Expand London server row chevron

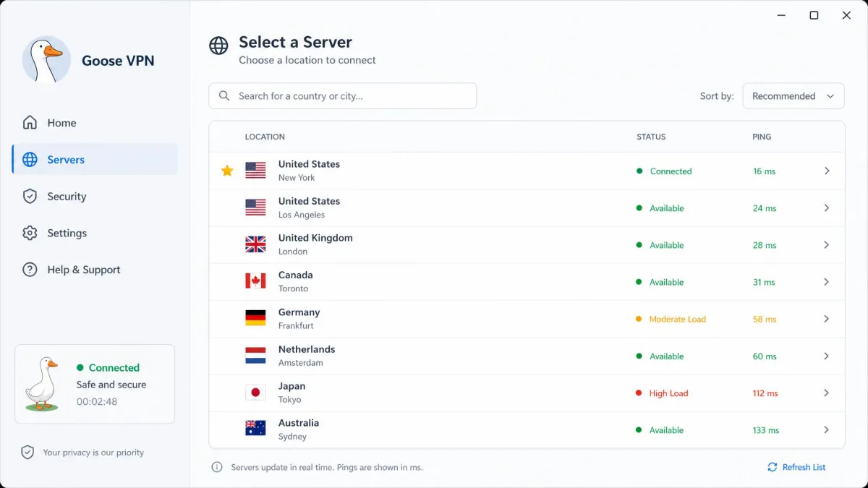click(827, 244)
